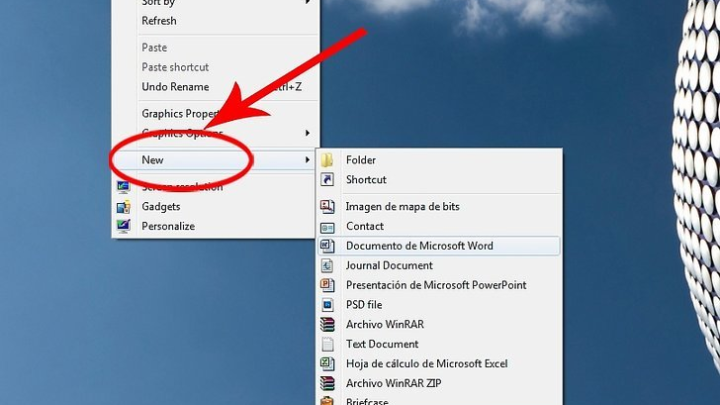720x405 pixels.
Task: Click the Contact card icon
Action: click(327, 227)
